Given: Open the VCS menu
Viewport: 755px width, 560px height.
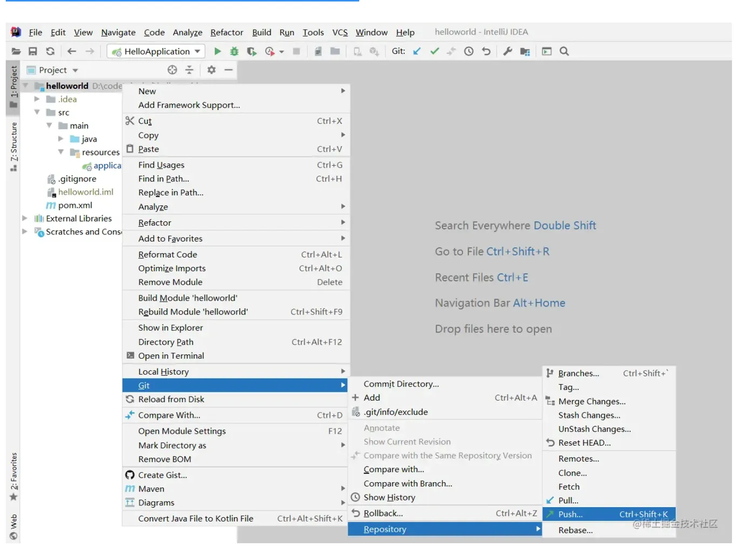Looking at the screenshot, I should point(340,32).
